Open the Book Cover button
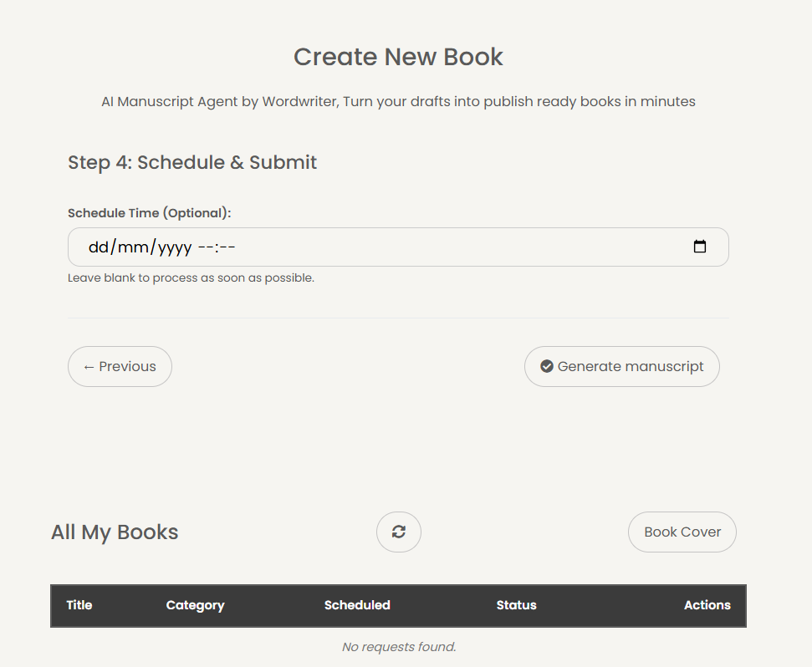This screenshot has width=812, height=667. coord(682,532)
